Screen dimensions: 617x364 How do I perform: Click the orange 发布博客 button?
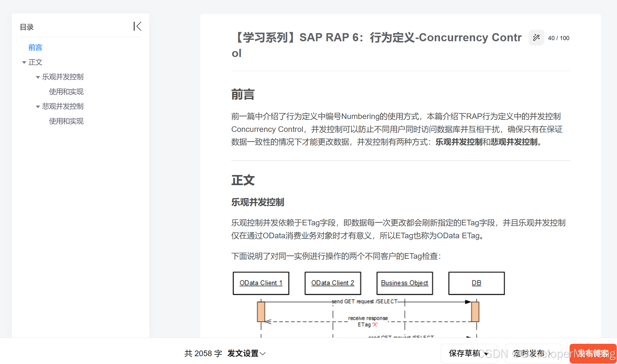[x=593, y=353]
